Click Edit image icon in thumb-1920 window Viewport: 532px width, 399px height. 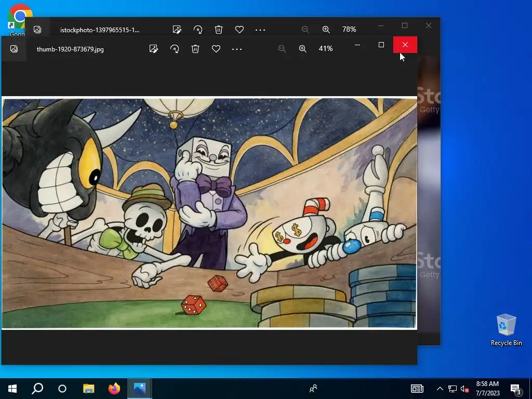coord(154,49)
